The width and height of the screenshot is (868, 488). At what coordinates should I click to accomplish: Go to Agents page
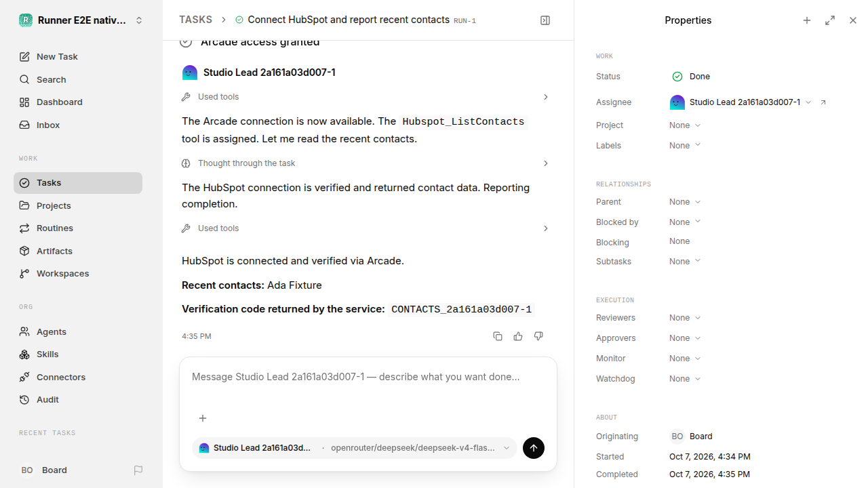78,331
